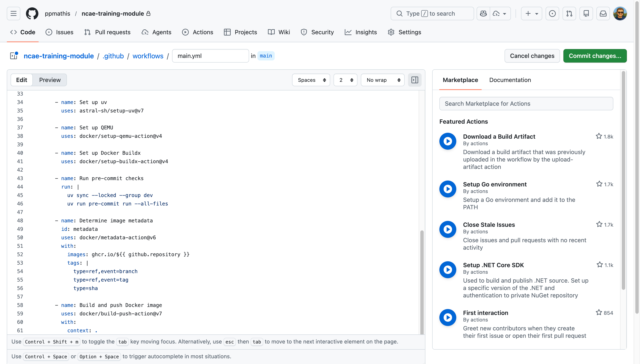Click the First interaction star icon

(x=599, y=312)
